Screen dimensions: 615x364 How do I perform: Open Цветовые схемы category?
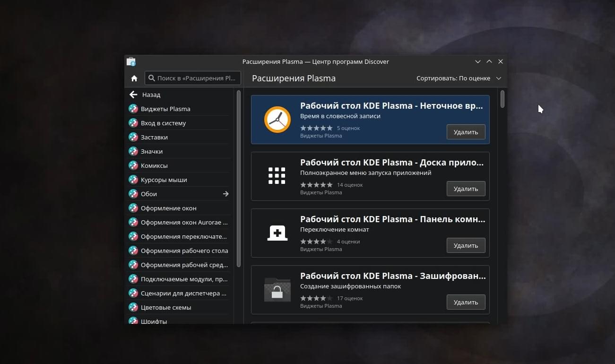coord(179,307)
